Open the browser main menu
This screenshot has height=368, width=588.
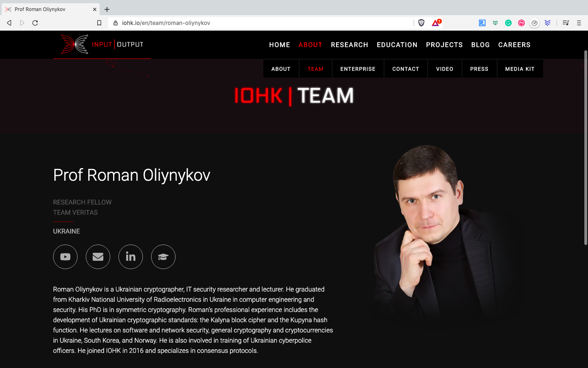point(579,23)
